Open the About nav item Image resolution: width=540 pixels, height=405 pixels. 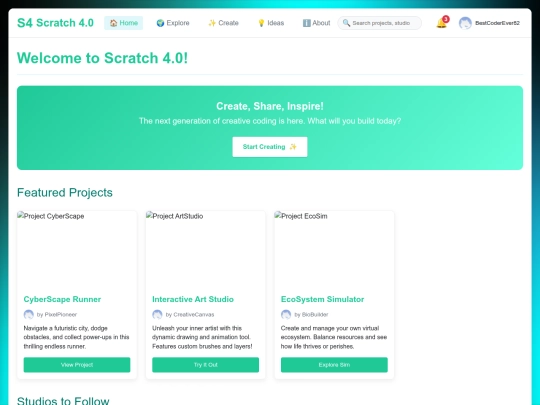(x=316, y=23)
